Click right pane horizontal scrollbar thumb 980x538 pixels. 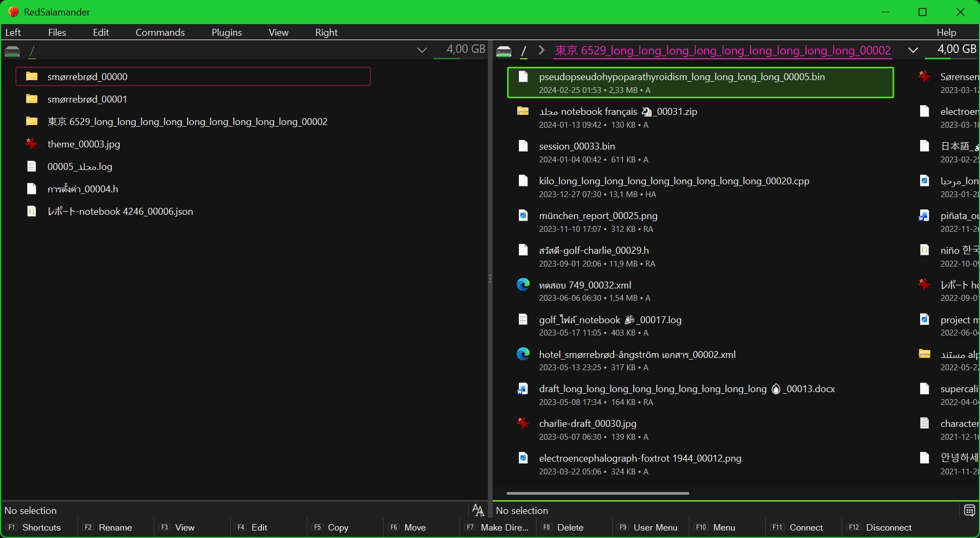click(x=598, y=493)
